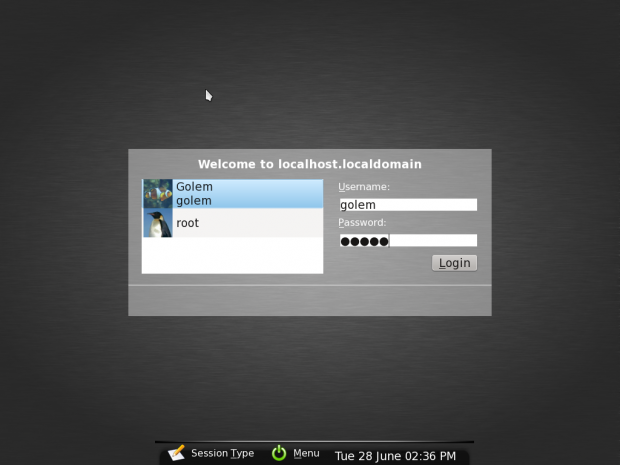
Task: Focus the Password text field
Action: [432, 241]
